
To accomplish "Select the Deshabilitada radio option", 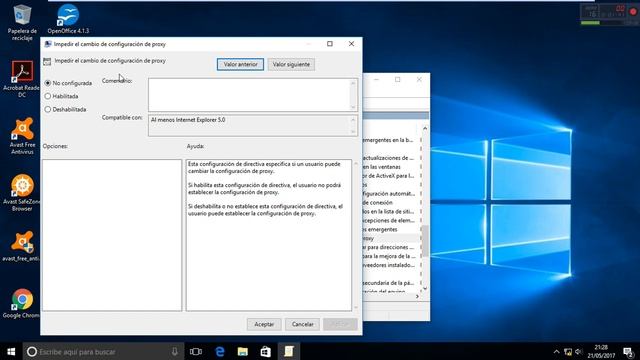I will coord(48,109).
